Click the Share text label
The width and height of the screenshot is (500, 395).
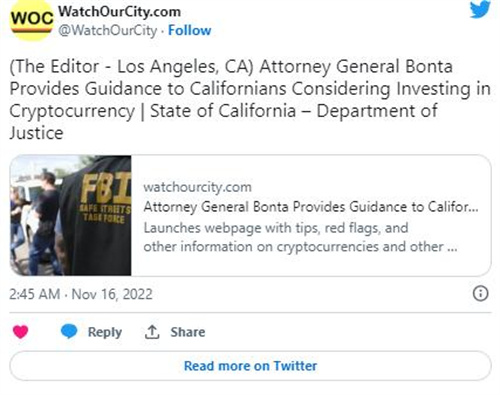tap(188, 332)
